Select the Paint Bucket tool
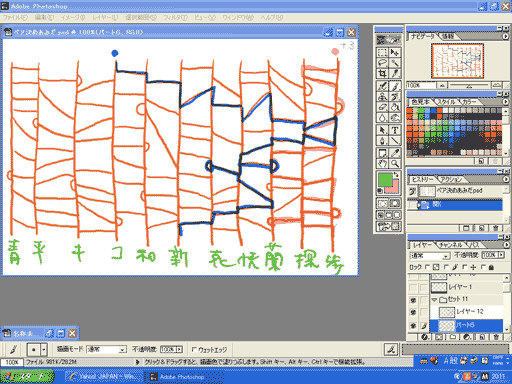Image resolution: width=512 pixels, height=384 pixels. pos(395,107)
